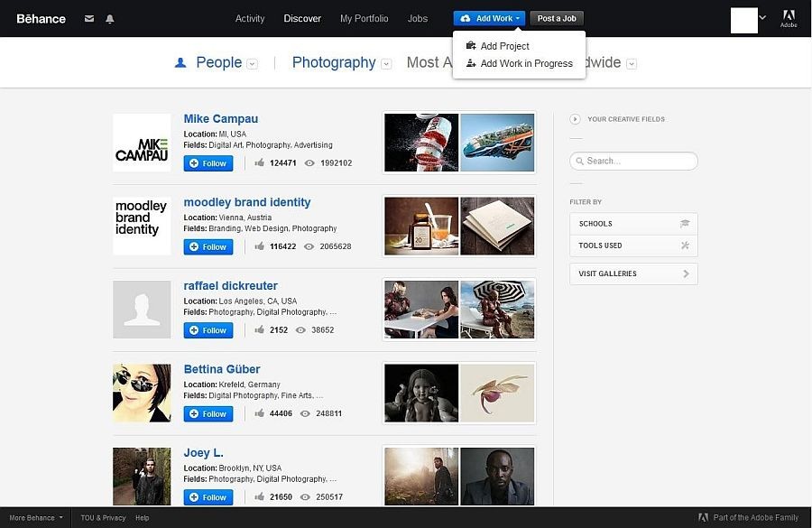Click the Post a Job button
Viewport: 812px width, 528px height.
557,18
